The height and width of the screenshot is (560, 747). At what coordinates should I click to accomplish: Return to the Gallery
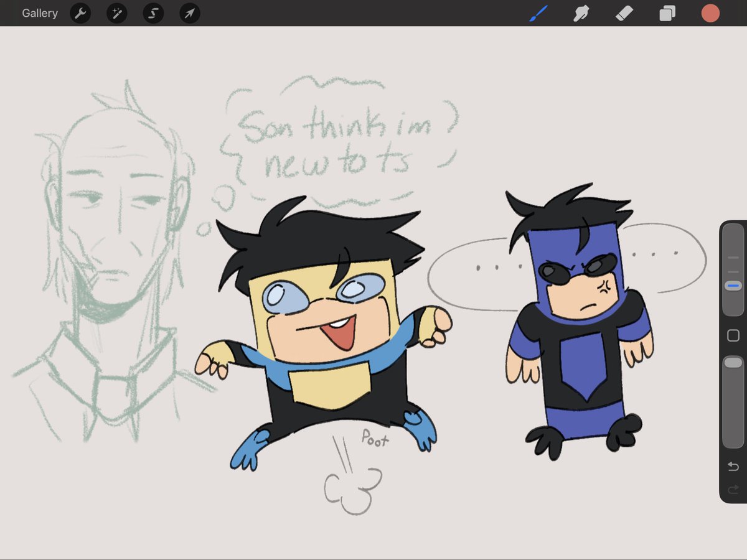[40, 13]
